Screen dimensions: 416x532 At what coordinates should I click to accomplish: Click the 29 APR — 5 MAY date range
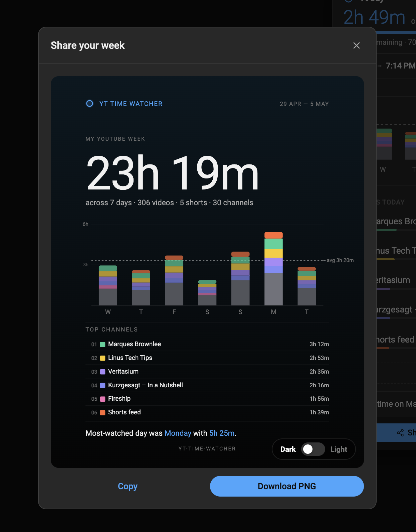[304, 104]
